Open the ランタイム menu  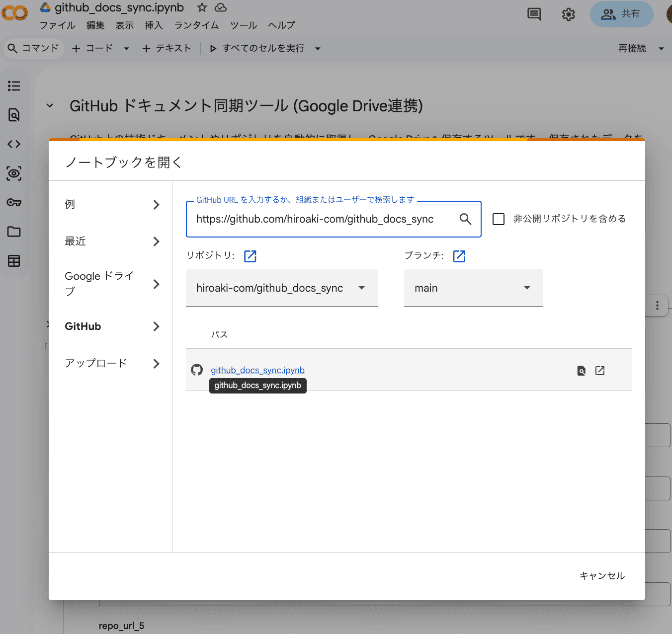[196, 25]
